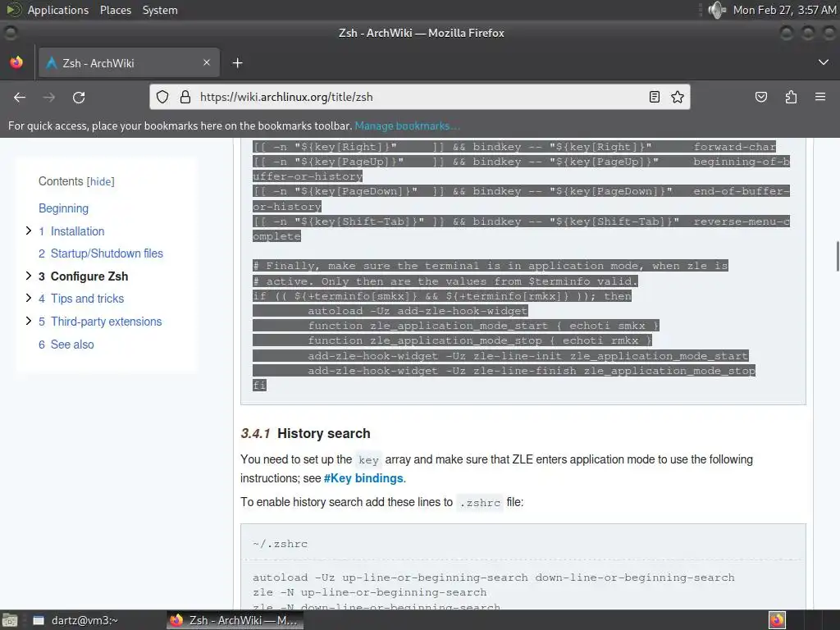Open Firefox View icon left of tabs
The image size is (840, 630).
coord(16,62)
